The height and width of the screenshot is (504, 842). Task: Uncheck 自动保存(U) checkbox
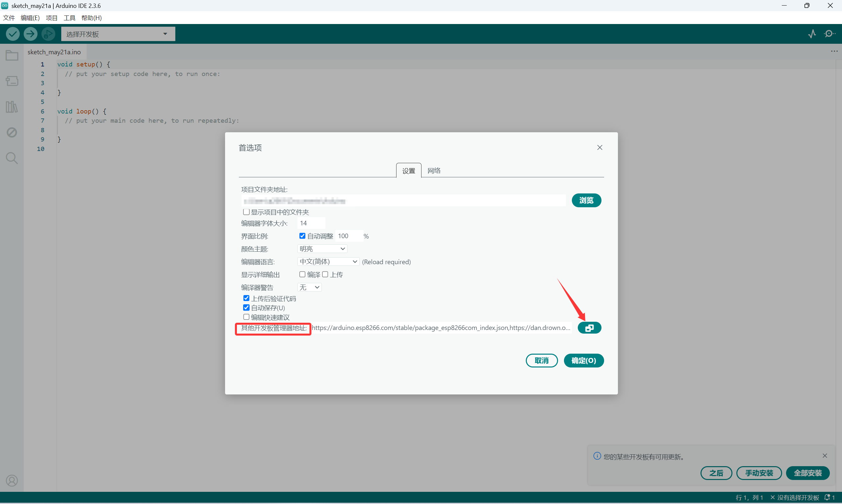246,308
